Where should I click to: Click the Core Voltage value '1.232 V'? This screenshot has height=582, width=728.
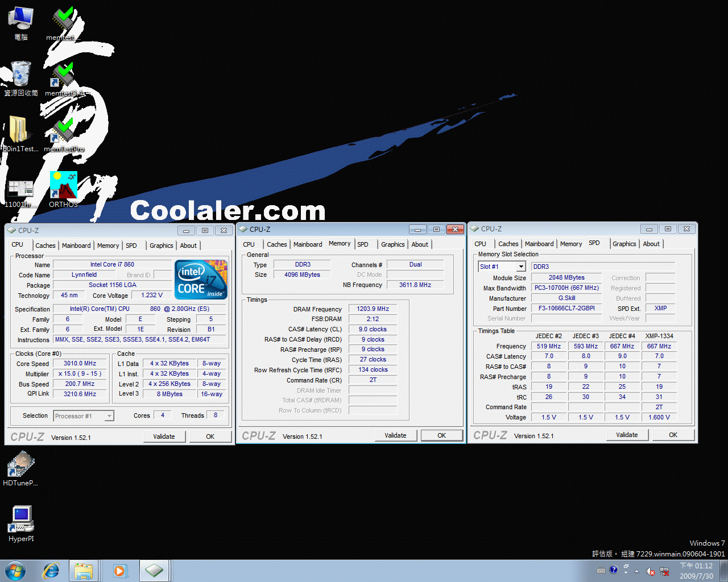pyautogui.click(x=152, y=295)
